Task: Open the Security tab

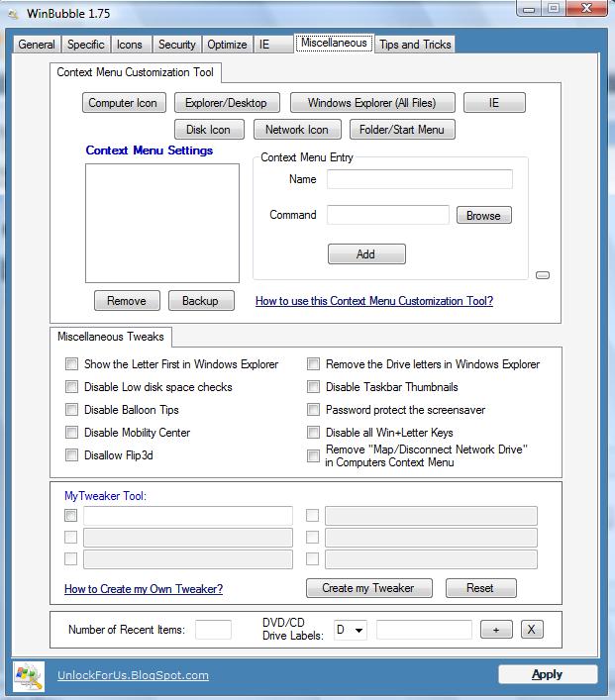Action: pos(177,45)
